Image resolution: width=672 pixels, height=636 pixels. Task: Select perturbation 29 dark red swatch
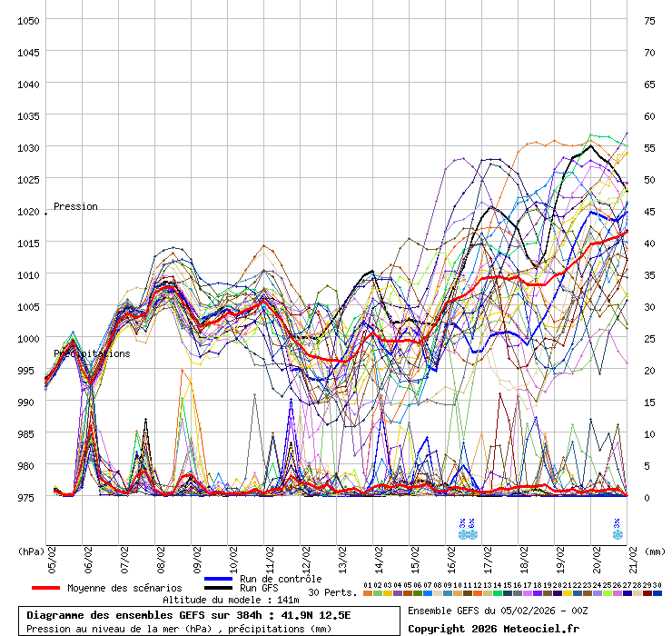point(647,593)
